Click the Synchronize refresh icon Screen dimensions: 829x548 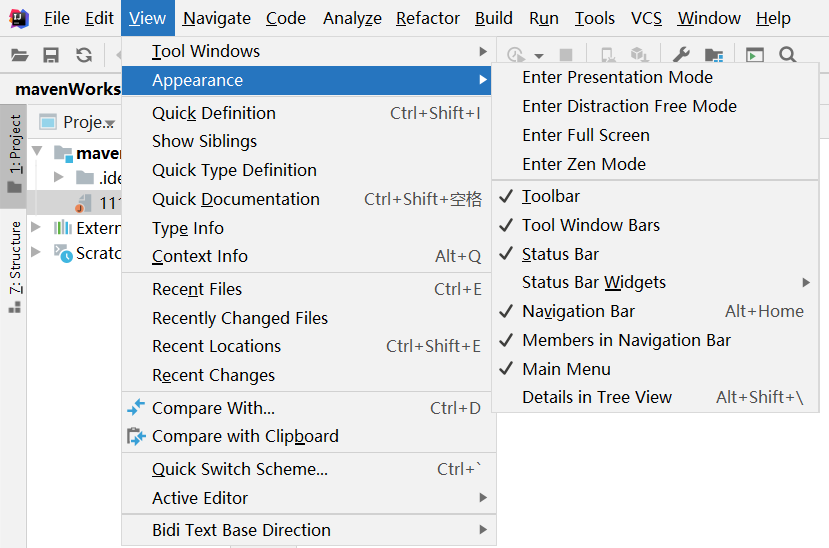pos(84,55)
